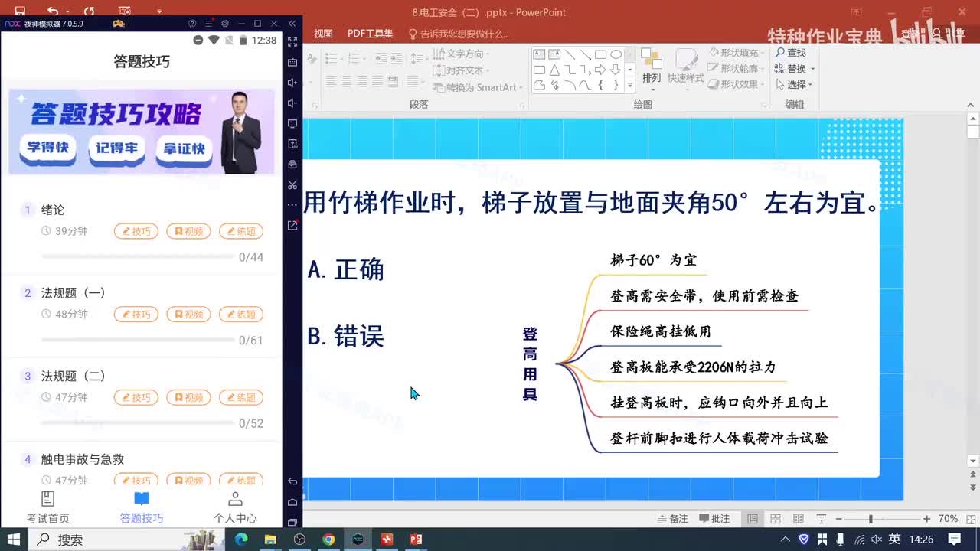Start slideshow from beginning quick-access icon

pyautogui.click(x=125, y=11)
